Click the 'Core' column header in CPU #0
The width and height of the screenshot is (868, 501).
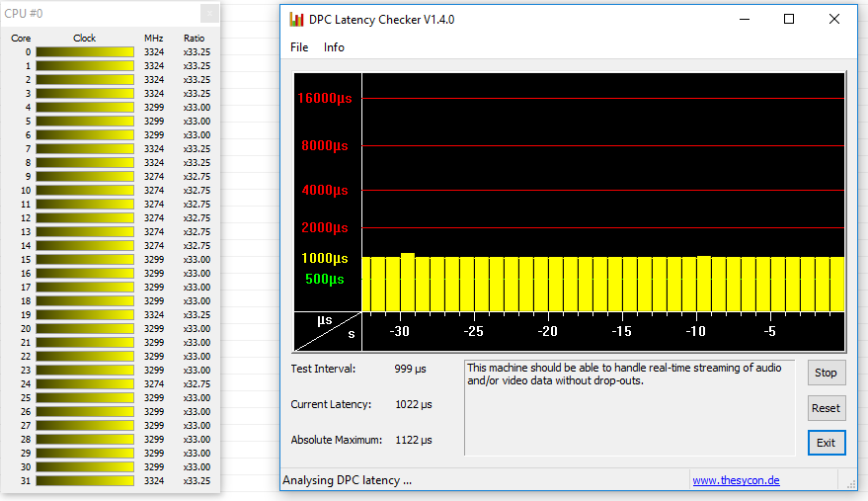[21, 39]
